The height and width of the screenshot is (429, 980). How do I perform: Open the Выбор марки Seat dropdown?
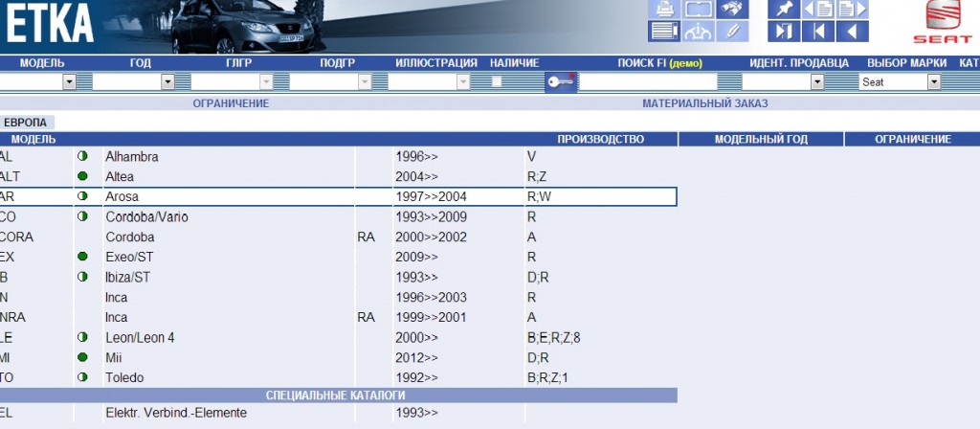pyautogui.click(x=933, y=82)
